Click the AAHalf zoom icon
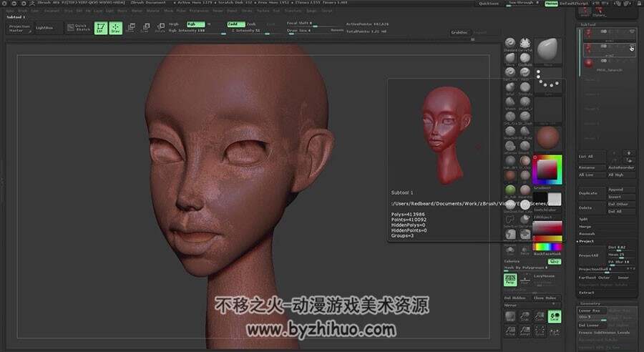The height and width of the screenshot is (352, 644). (525, 331)
